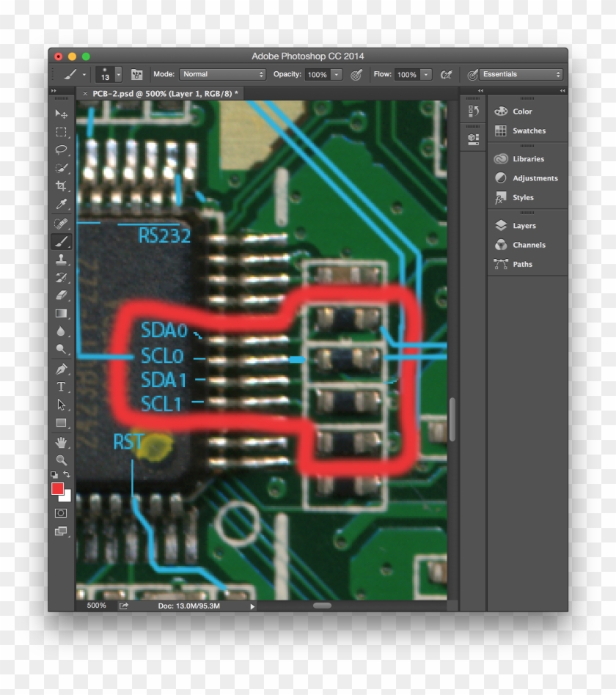616x695 pixels.
Task: Toggle pressure controls opacity in options bar
Action: [x=356, y=74]
